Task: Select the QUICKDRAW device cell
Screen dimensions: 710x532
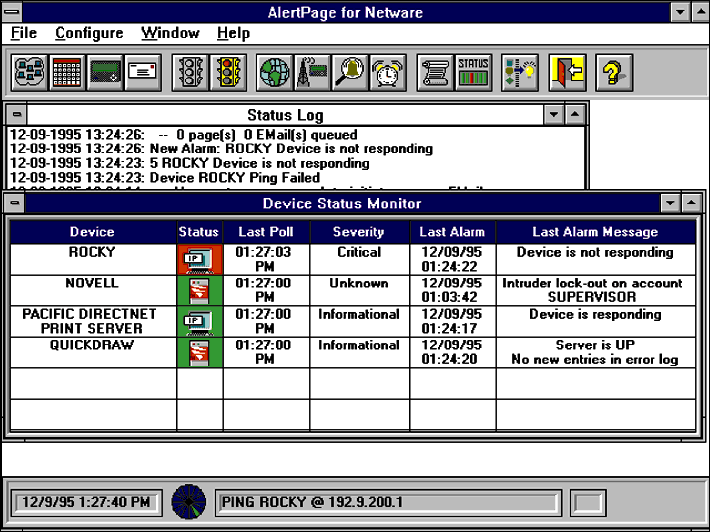Action: (x=93, y=353)
